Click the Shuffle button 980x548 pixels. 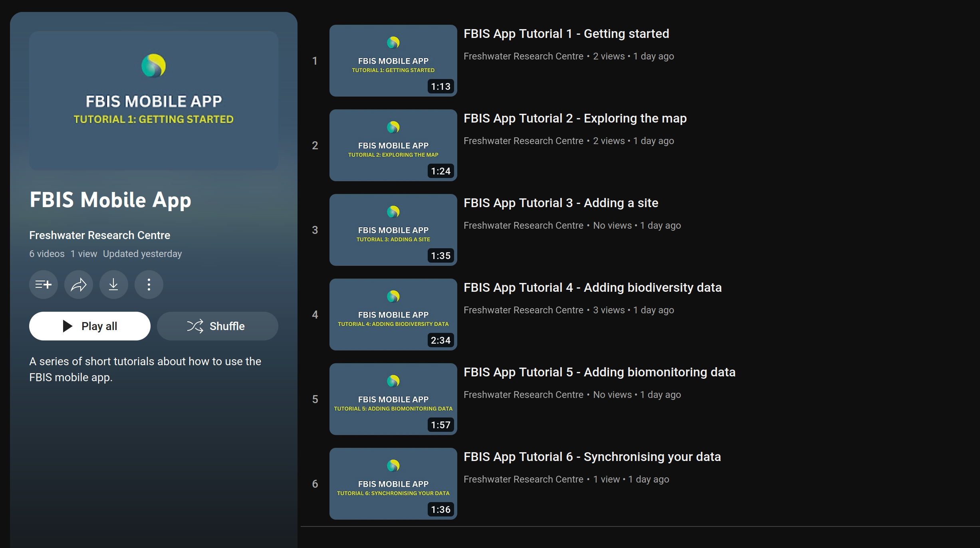[x=218, y=326]
